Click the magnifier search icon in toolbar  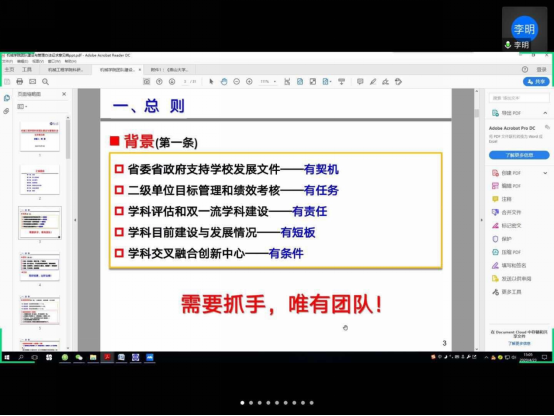tap(45, 82)
